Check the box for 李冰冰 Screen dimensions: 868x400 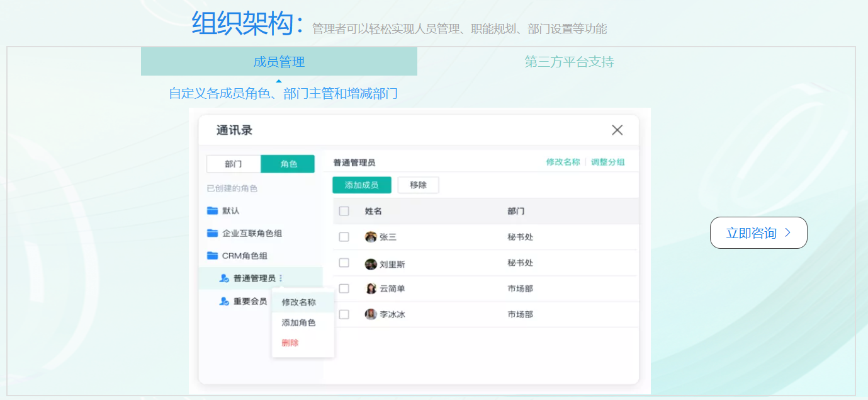[x=344, y=314]
